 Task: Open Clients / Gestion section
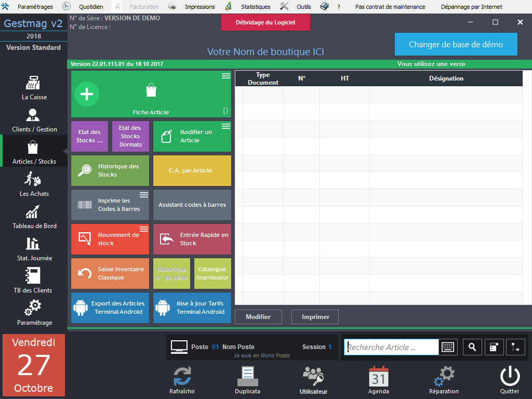[34, 120]
